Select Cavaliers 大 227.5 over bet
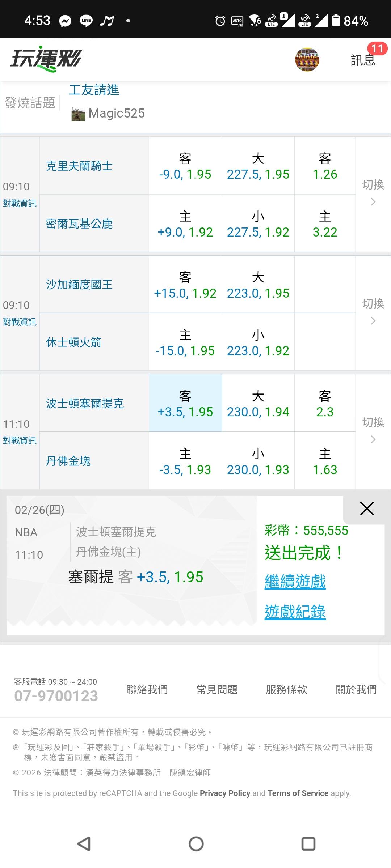 tap(258, 166)
